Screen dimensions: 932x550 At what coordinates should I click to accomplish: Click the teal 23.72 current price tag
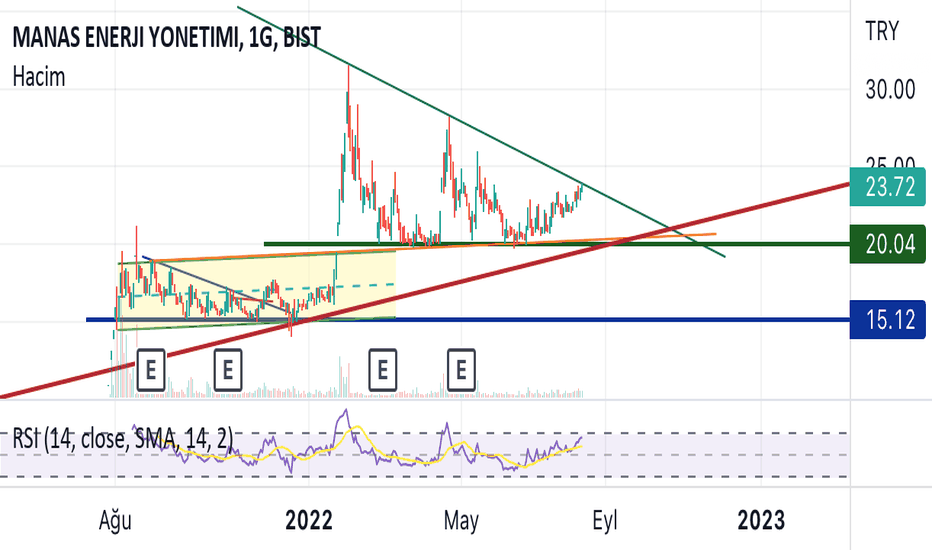889,186
